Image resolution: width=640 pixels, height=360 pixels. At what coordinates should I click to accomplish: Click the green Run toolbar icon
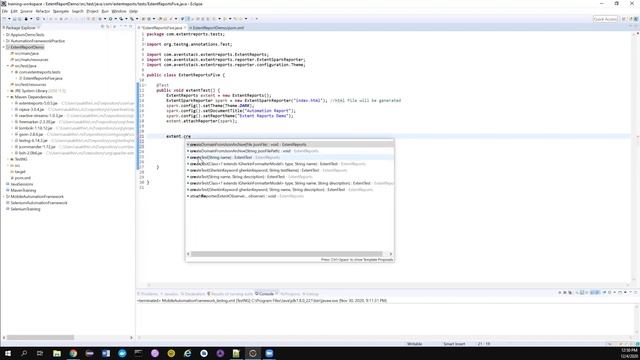[x=111, y=19]
